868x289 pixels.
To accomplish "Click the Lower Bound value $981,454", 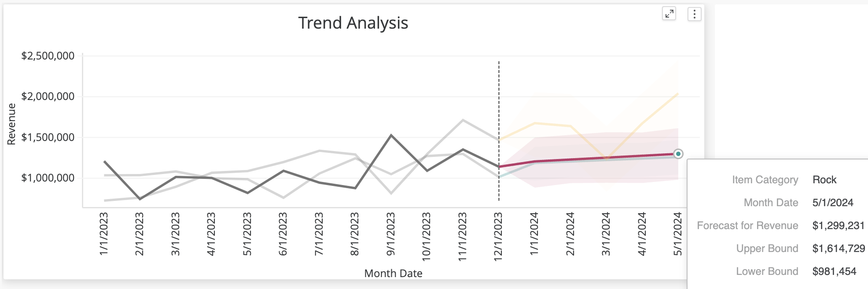I will click(x=834, y=271).
